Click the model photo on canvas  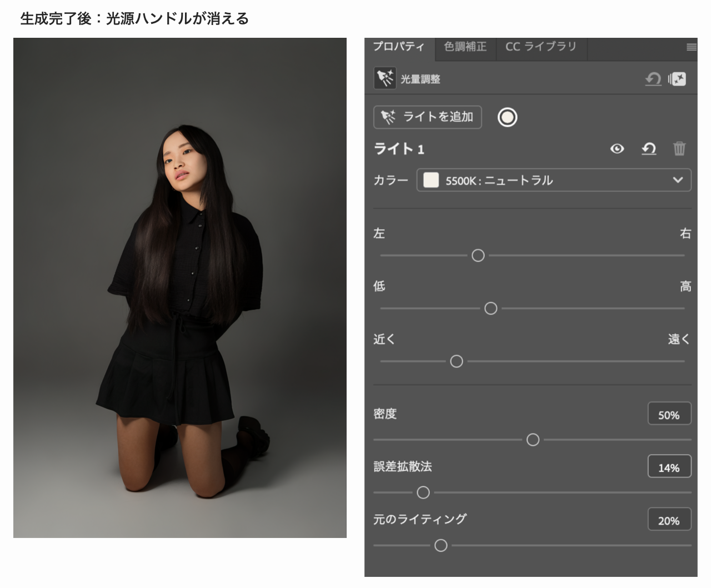coord(180,288)
